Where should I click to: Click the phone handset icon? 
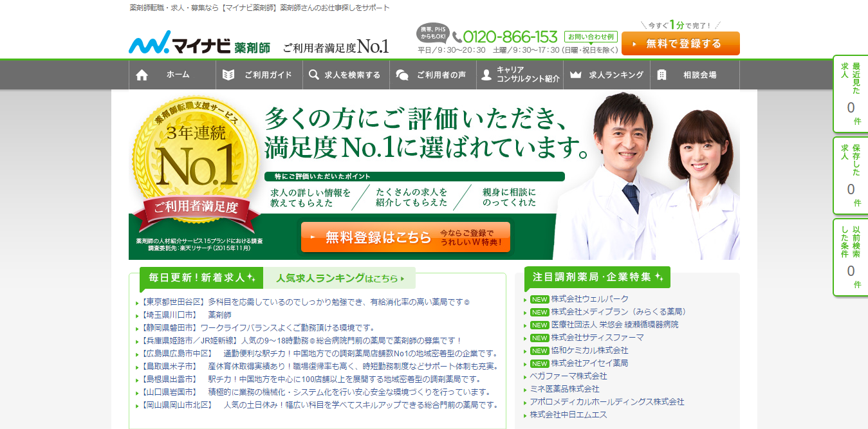tap(457, 37)
